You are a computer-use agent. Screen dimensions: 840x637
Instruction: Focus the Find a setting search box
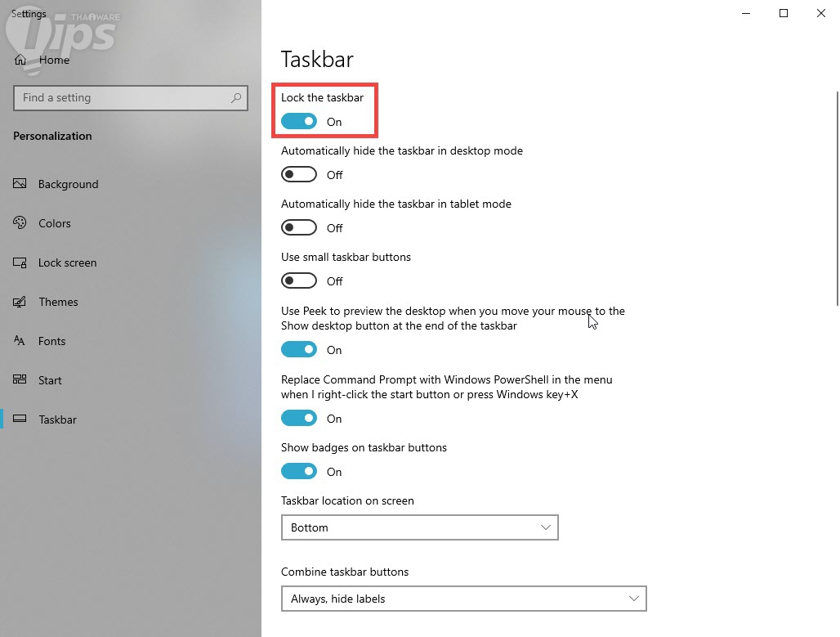(123, 97)
